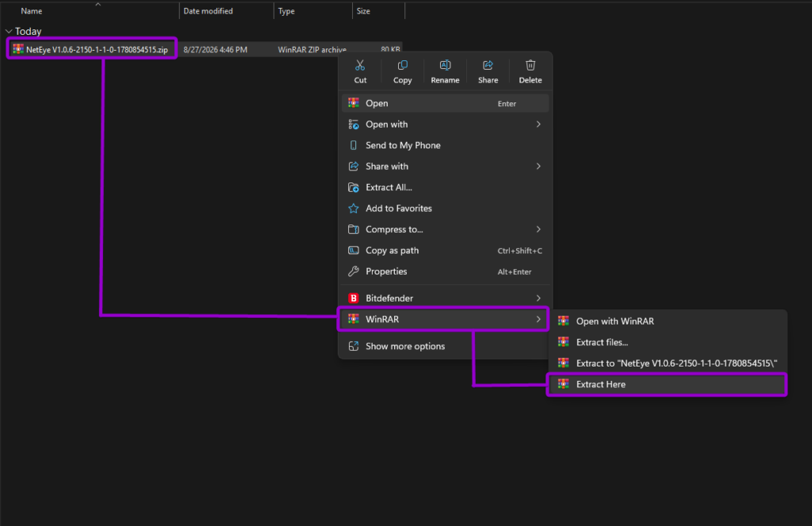This screenshot has height=526, width=812.
Task: Select the WinRAR menu entry
Action: coord(445,319)
